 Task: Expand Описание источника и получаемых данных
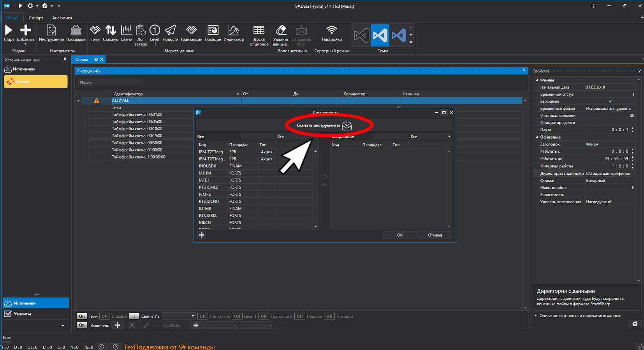click(x=536, y=316)
